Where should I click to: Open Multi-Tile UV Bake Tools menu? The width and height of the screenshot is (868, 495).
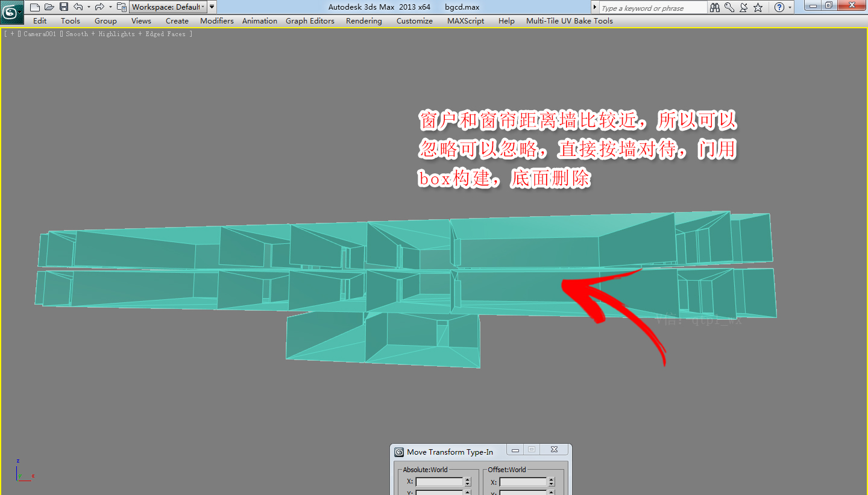pos(570,20)
